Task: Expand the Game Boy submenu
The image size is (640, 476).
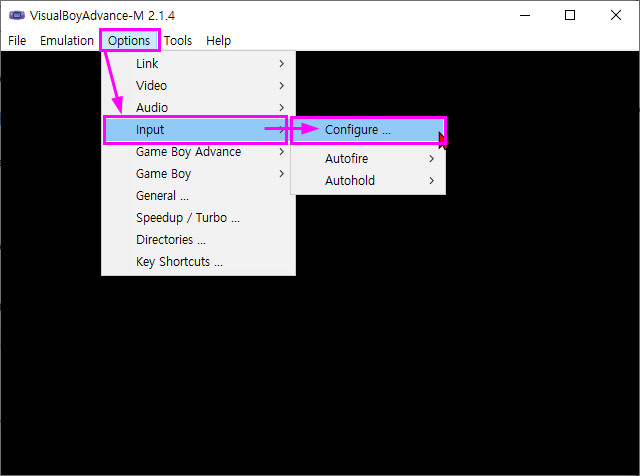Action: [198, 174]
